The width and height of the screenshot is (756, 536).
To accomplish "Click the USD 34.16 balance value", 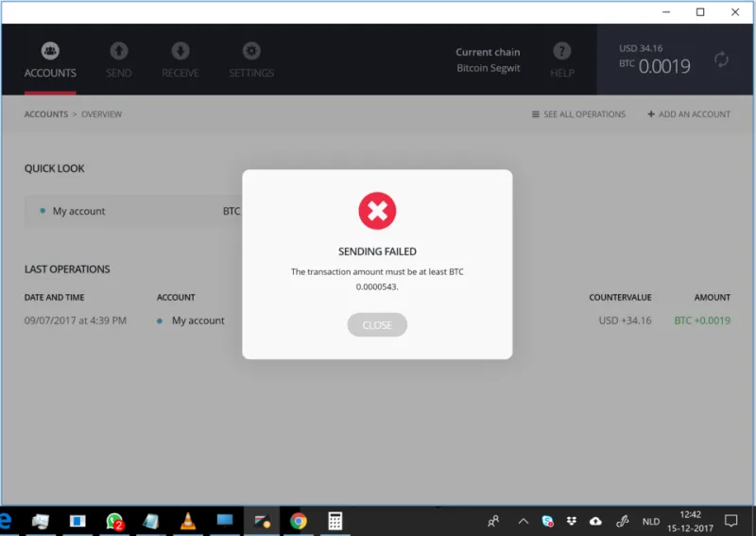I will click(641, 48).
